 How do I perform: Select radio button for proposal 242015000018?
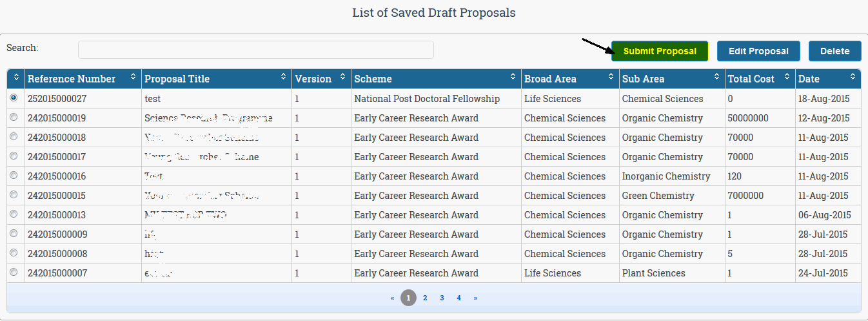(14, 136)
